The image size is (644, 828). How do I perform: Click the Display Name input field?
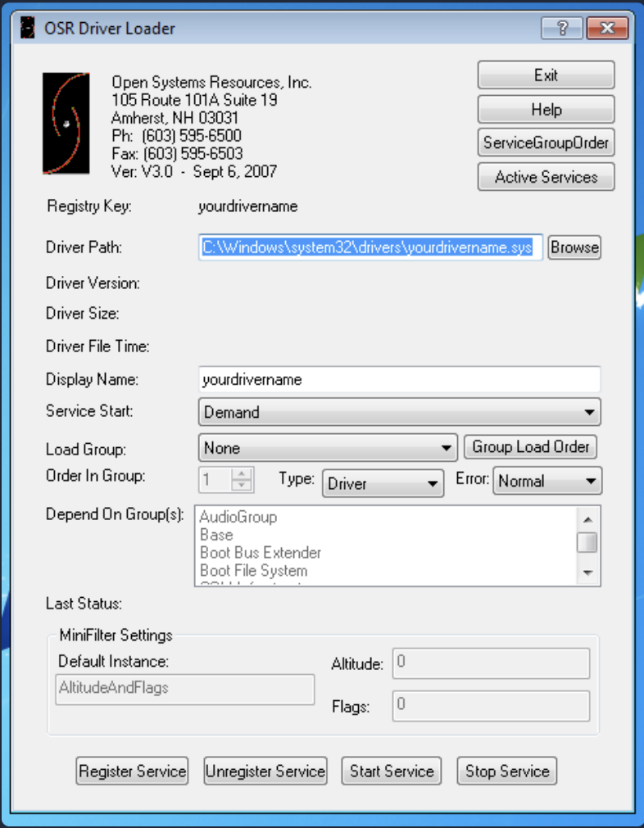[399, 380]
